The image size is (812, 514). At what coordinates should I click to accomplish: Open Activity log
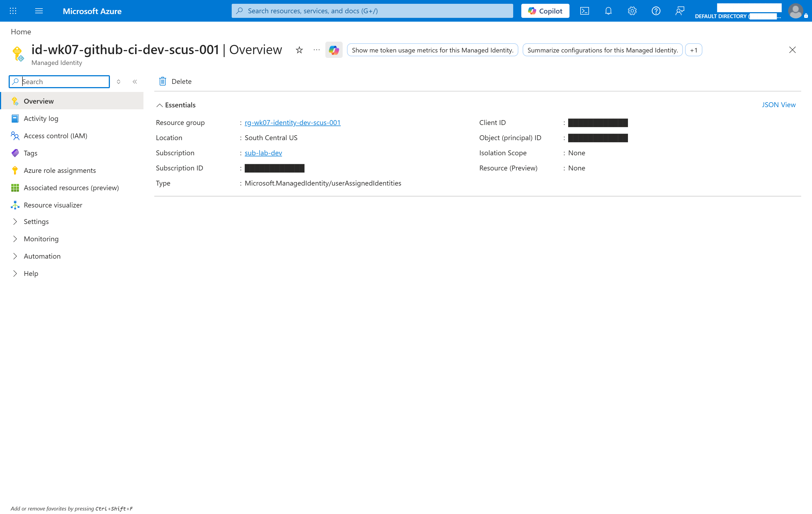coord(72,118)
